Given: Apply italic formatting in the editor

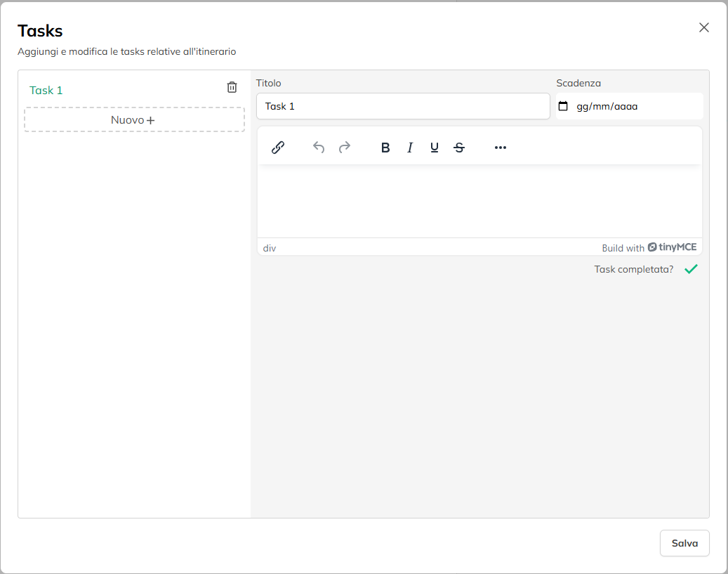Looking at the screenshot, I should (x=410, y=148).
